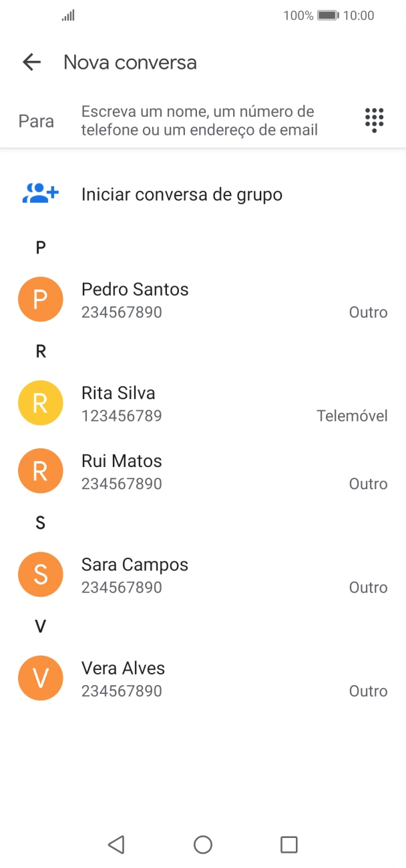Viewport: 406px width, 868px height.
Task: Click Rui Matos's contact avatar
Action: 40,471
